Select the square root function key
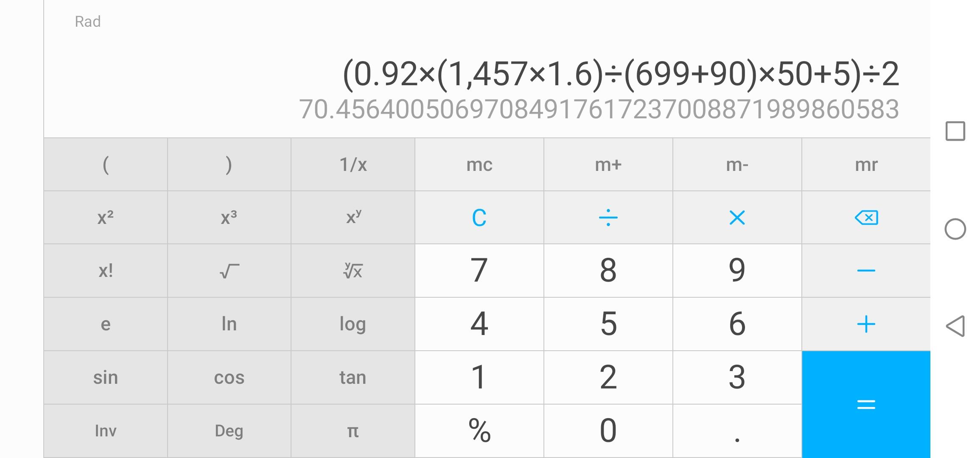This screenshot has height=458, width=980. [229, 271]
